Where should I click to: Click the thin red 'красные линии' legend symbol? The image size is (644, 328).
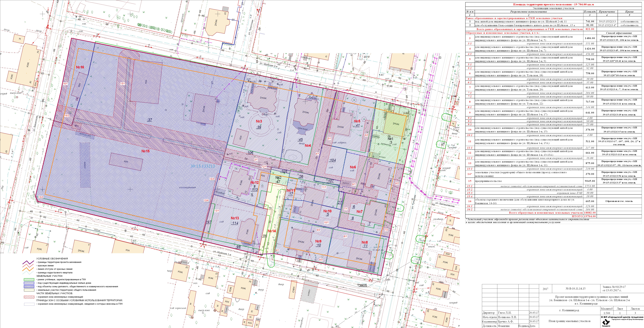point(28,266)
